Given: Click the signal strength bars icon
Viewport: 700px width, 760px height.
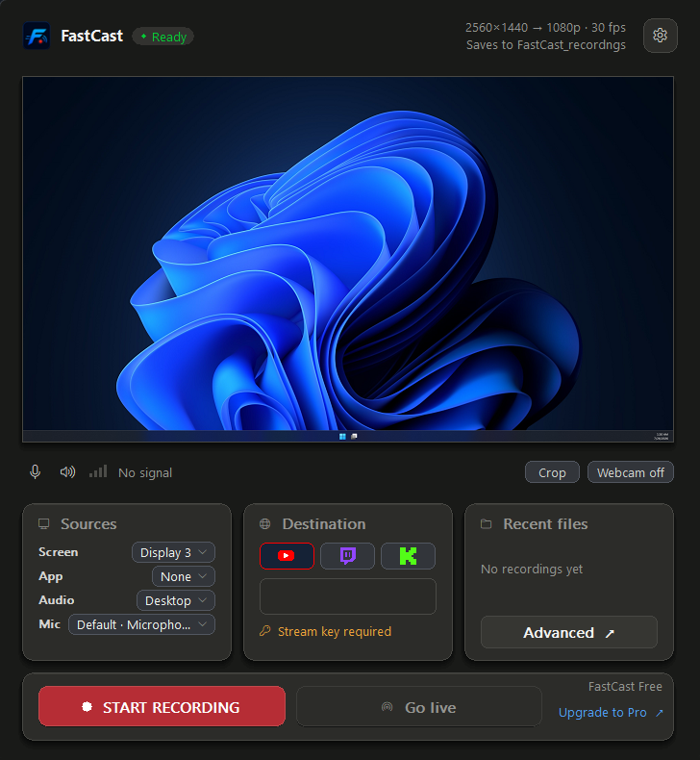Looking at the screenshot, I should click(x=98, y=471).
